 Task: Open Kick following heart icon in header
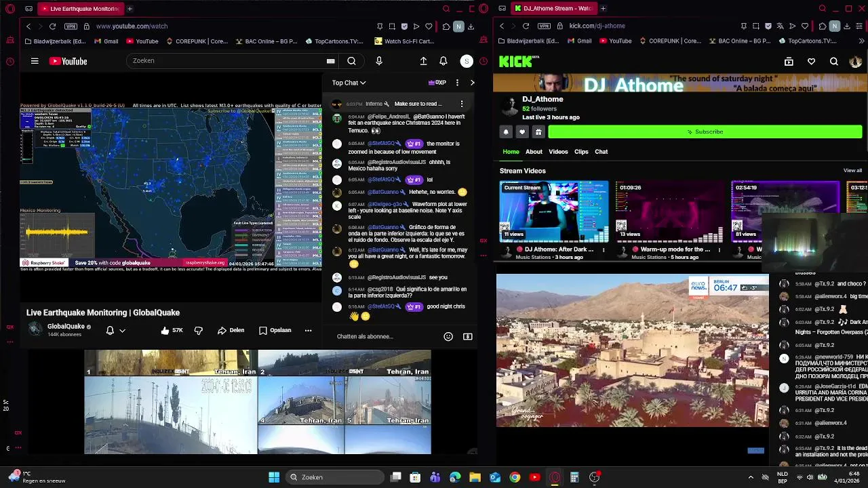click(811, 62)
